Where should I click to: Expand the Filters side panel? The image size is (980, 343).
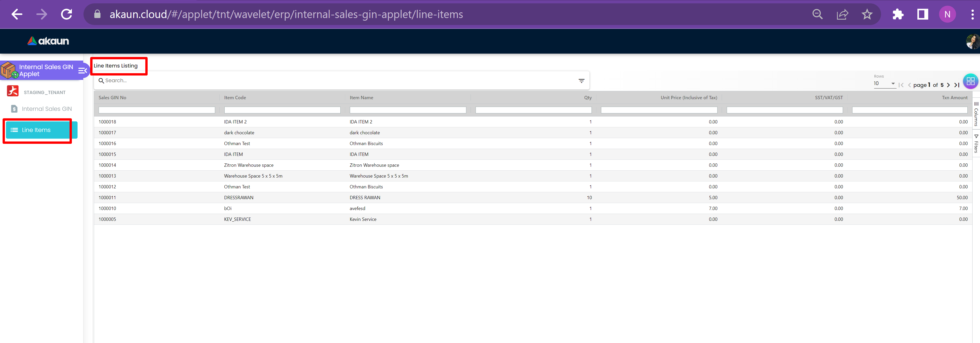(976, 144)
